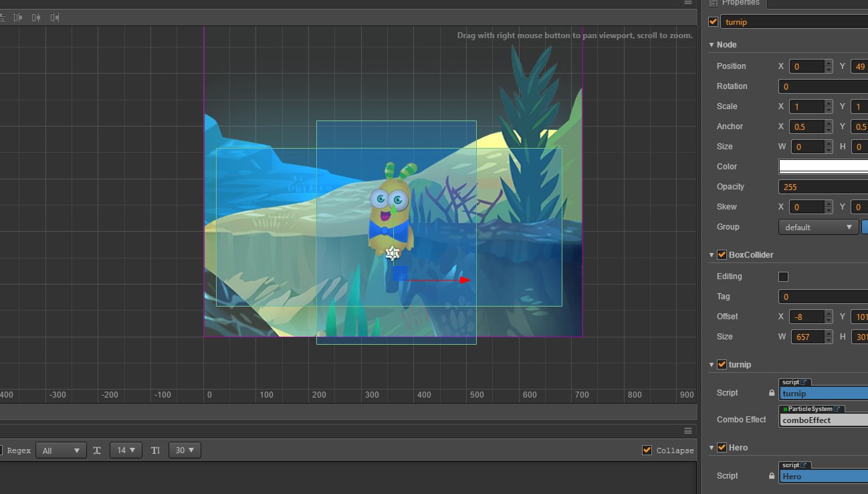Click the Node Size W stepper arrows
868x494 pixels.
(x=829, y=147)
